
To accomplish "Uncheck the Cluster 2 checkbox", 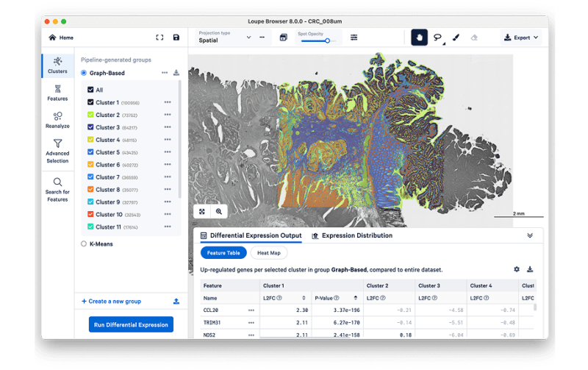I will click(91, 115).
